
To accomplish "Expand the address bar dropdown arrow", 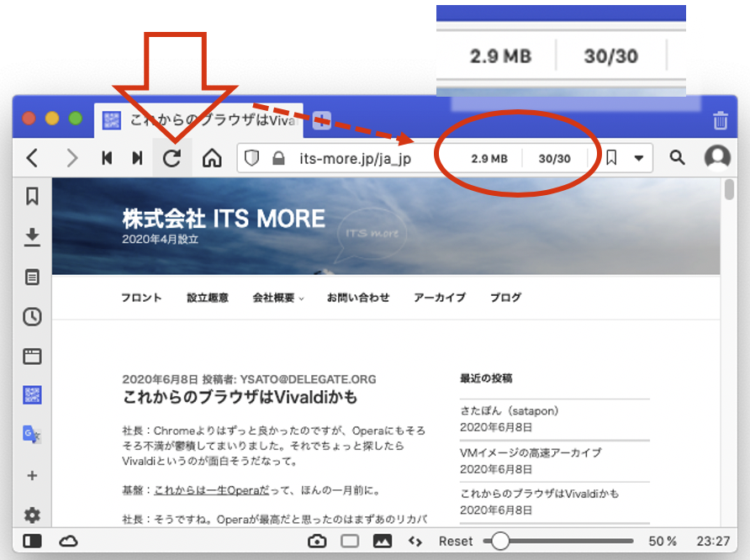I will point(639,157).
